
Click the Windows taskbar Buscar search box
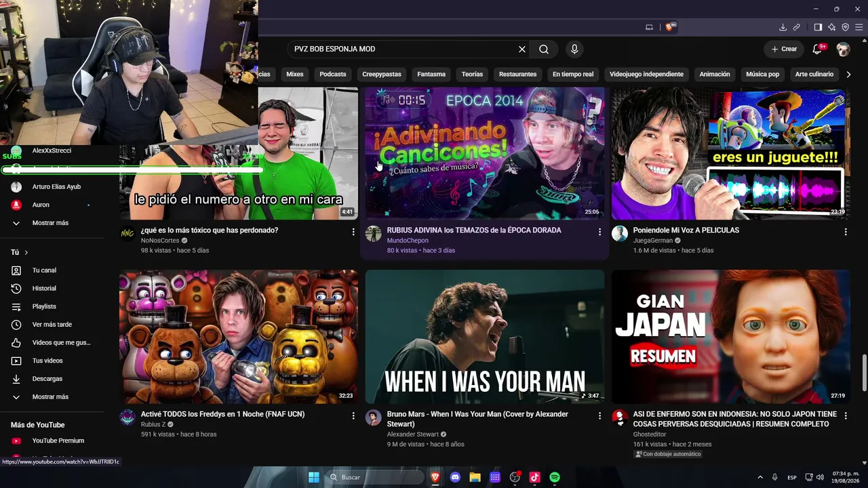373,477
